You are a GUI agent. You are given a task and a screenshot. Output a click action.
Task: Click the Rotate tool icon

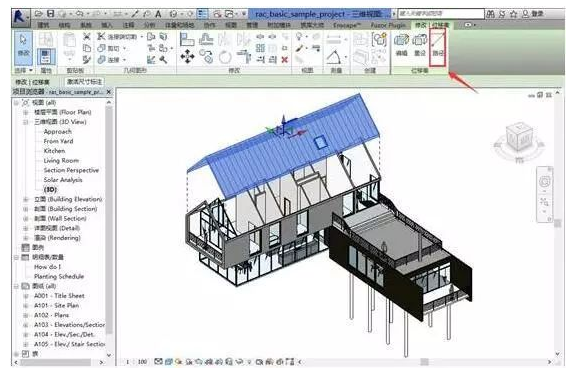pos(225,58)
